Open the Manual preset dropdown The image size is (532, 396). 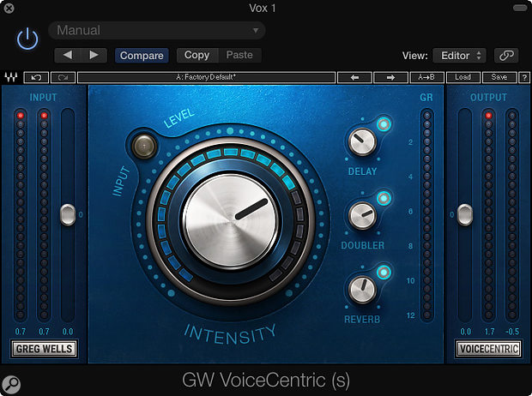tap(157, 30)
